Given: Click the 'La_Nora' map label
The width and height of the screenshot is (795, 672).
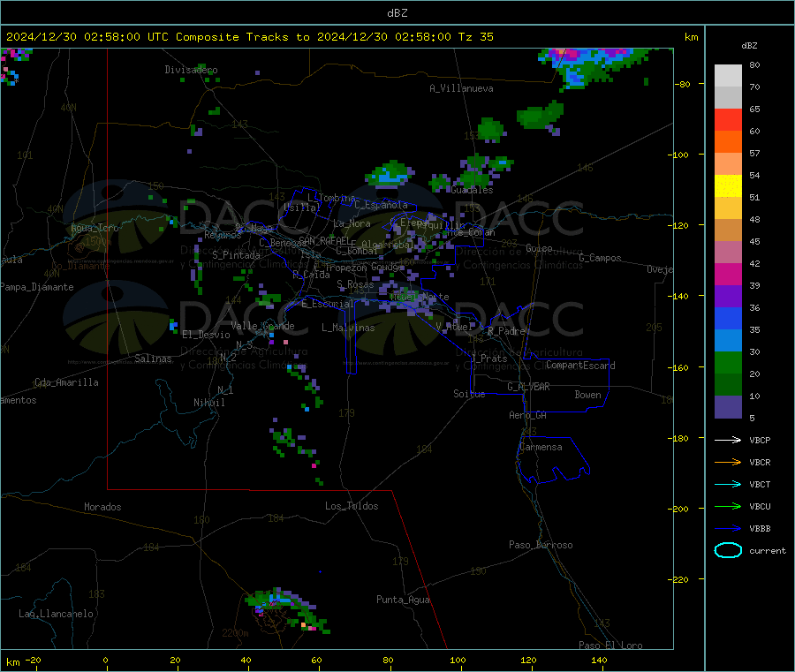Looking at the screenshot, I should click(x=352, y=223).
